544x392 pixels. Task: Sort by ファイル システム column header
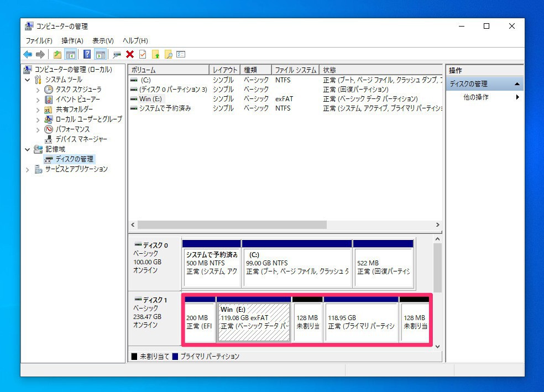(295, 70)
